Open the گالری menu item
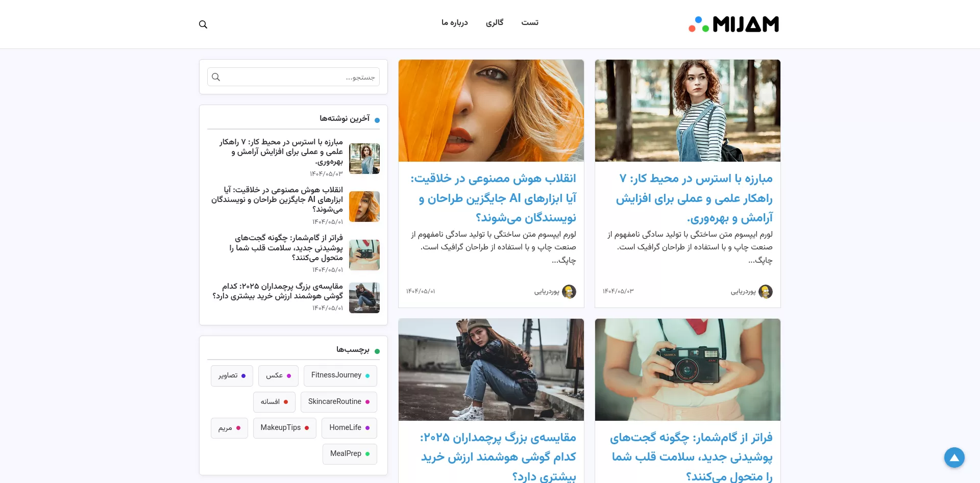This screenshot has height=483, width=980. (x=495, y=22)
